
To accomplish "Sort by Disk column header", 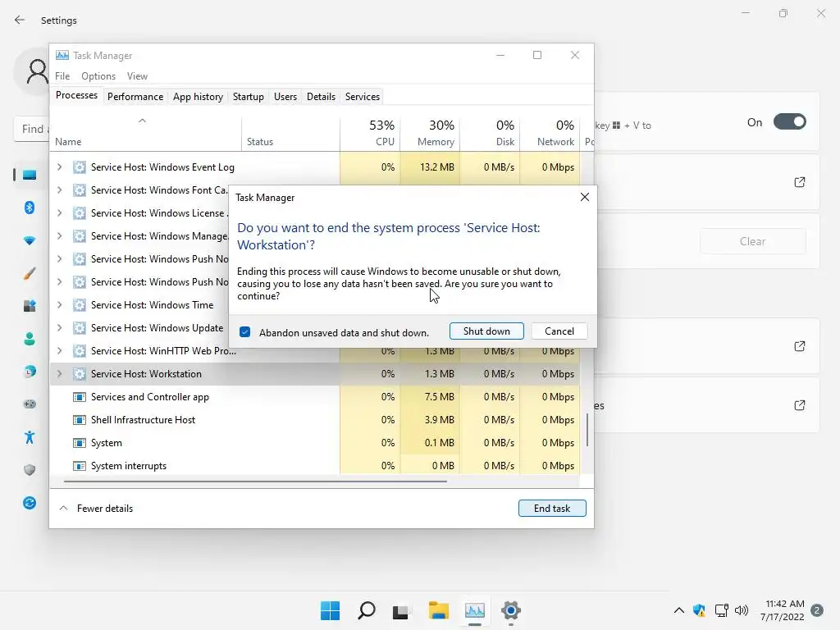I will 490,133.
